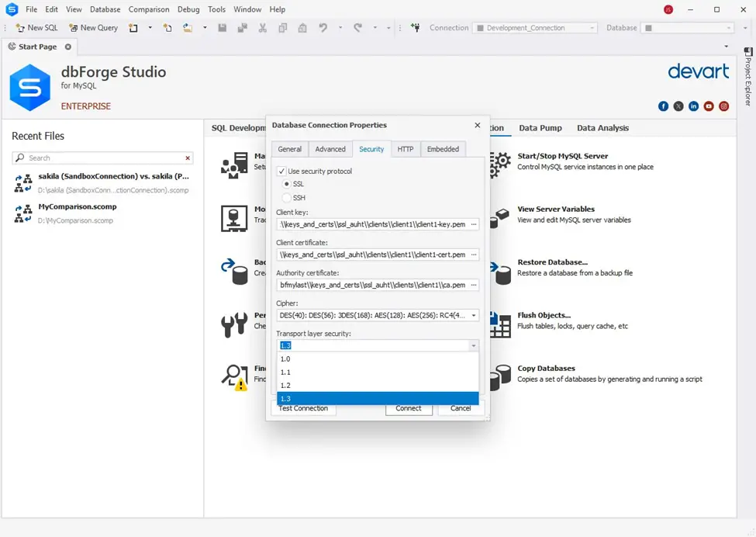Click the wrench tools icon on Start Page
Image resolution: width=756 pixels, height=537 pixels.
point(234,324)
